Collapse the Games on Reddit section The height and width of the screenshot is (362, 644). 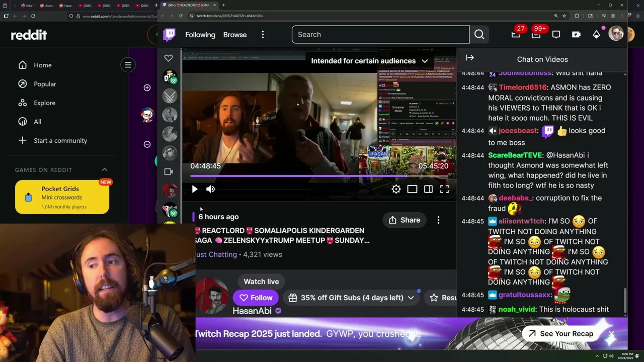pyautogui.click(x=105, y=170)
